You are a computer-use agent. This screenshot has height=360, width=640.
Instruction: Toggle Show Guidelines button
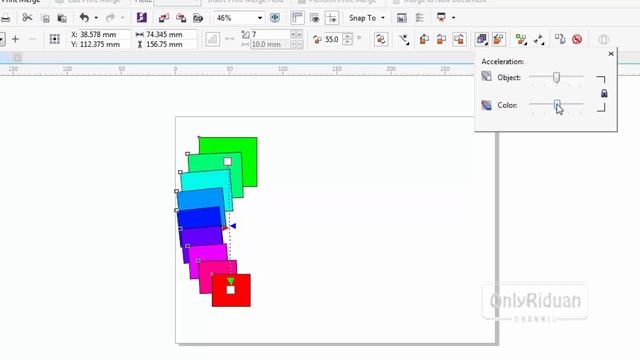[332, 18]
